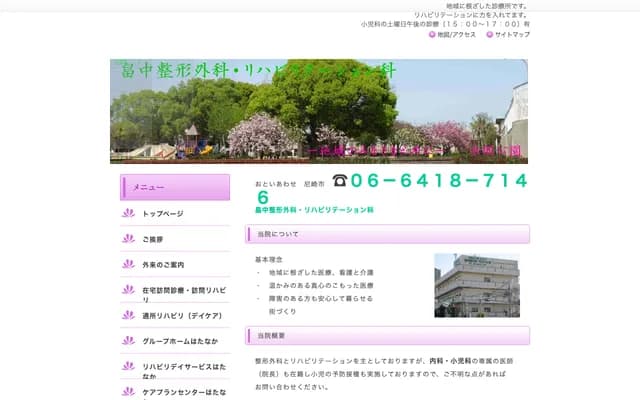640x400 pixels.
Task: Click the 当院概要 section header
Action: [x=387, y=336]
